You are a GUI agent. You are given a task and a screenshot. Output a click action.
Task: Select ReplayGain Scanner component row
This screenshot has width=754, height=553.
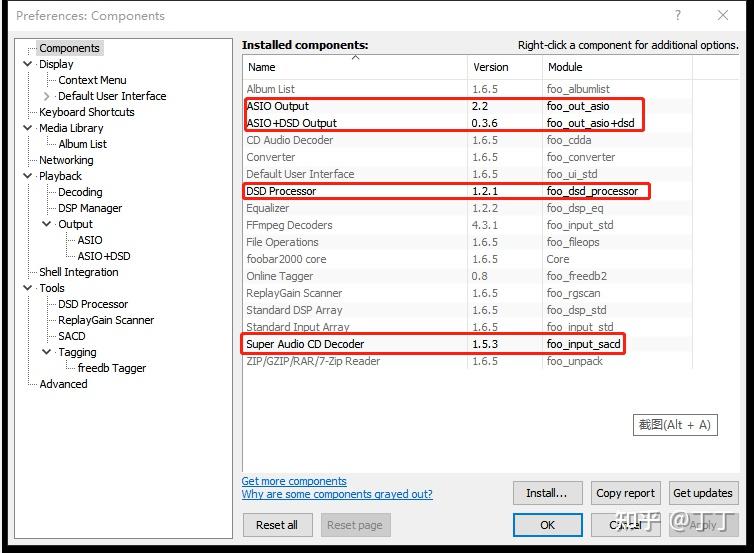click(467, 293)
